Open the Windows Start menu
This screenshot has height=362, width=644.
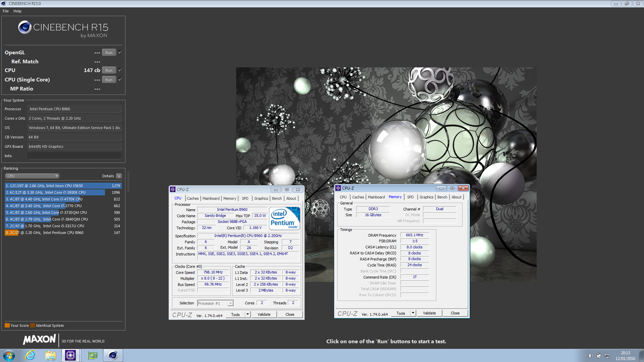[9, 355]
